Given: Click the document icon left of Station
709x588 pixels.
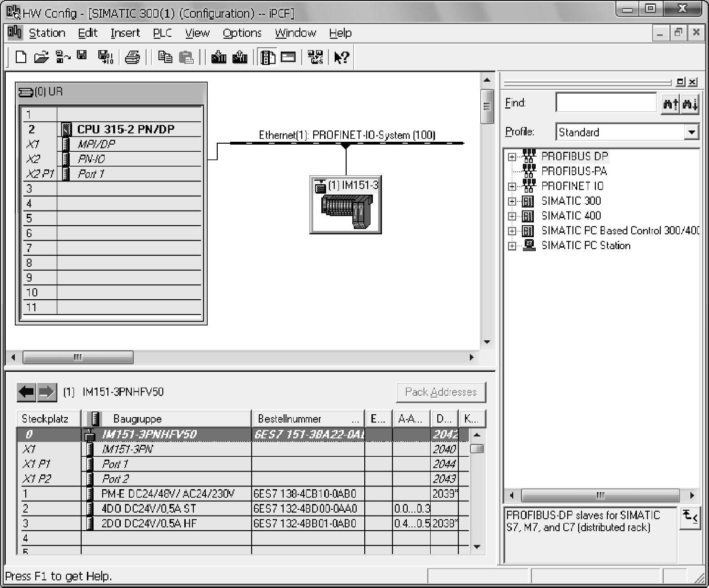Looking at the screenshot, I should [15, 32].
